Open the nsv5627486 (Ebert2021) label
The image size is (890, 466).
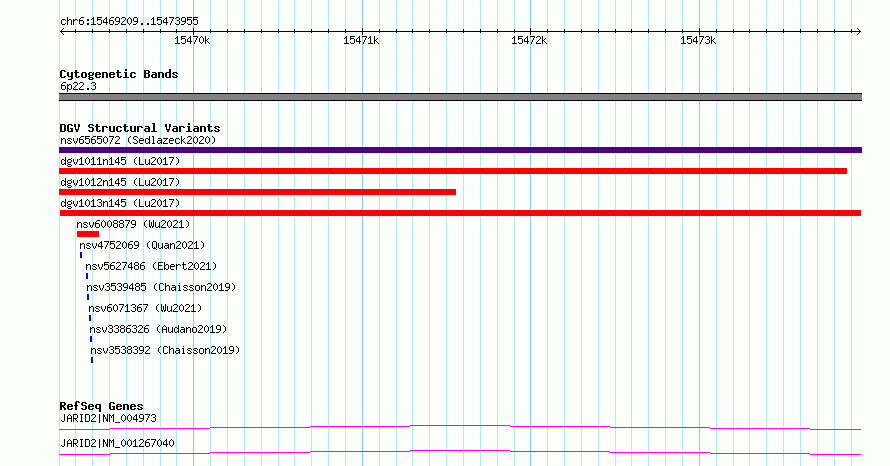(x=151, y=266)
